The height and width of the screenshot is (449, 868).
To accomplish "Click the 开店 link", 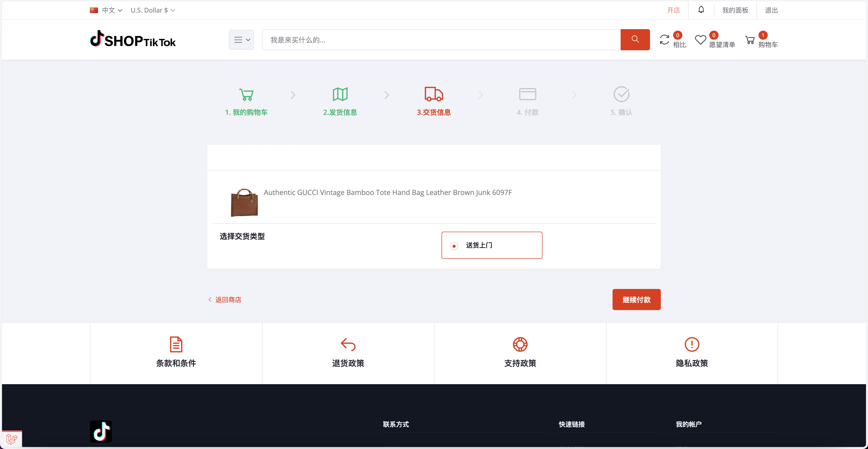I will tap(673, 10).
